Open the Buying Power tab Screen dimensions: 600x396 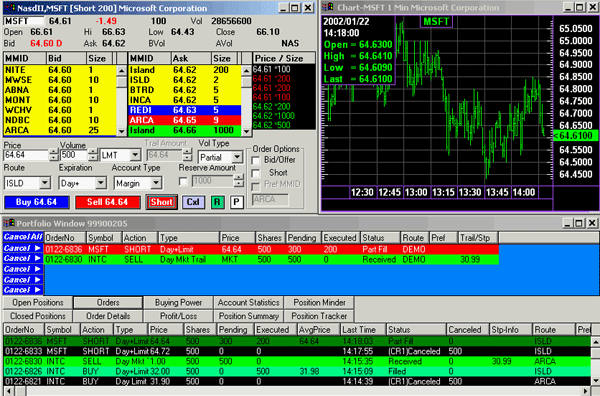coord(178,303)
